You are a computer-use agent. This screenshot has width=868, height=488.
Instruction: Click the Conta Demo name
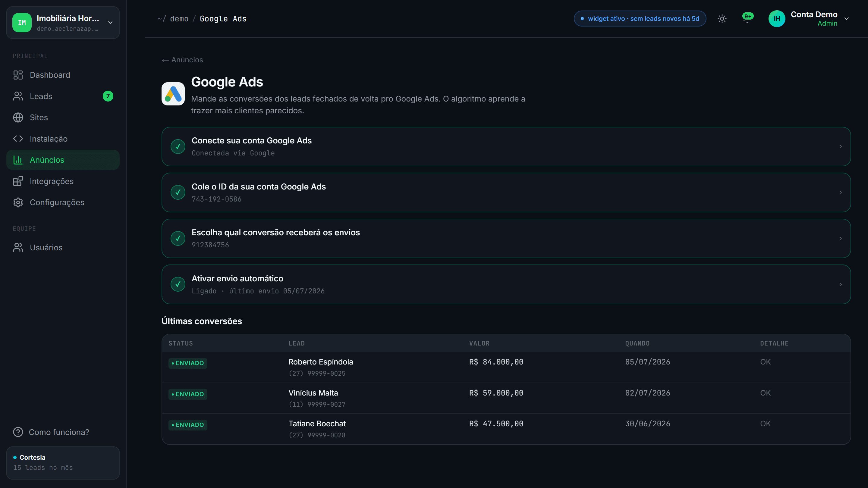point(814,14)
